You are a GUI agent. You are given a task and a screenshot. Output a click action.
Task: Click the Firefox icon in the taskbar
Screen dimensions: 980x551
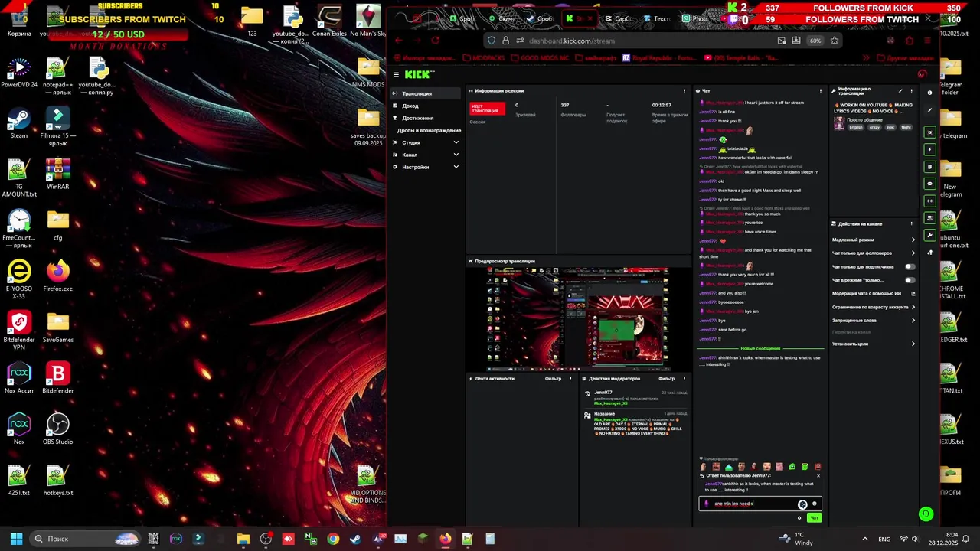pos(445,539)
